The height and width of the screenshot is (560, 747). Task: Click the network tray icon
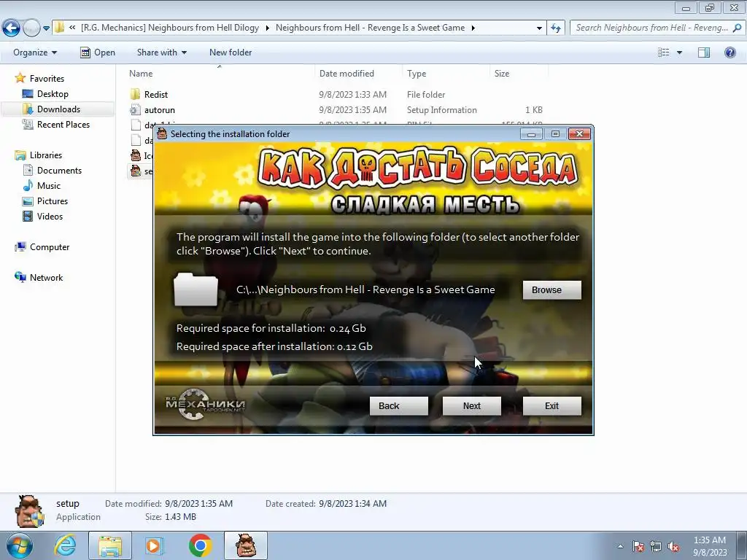click(656, 546)
